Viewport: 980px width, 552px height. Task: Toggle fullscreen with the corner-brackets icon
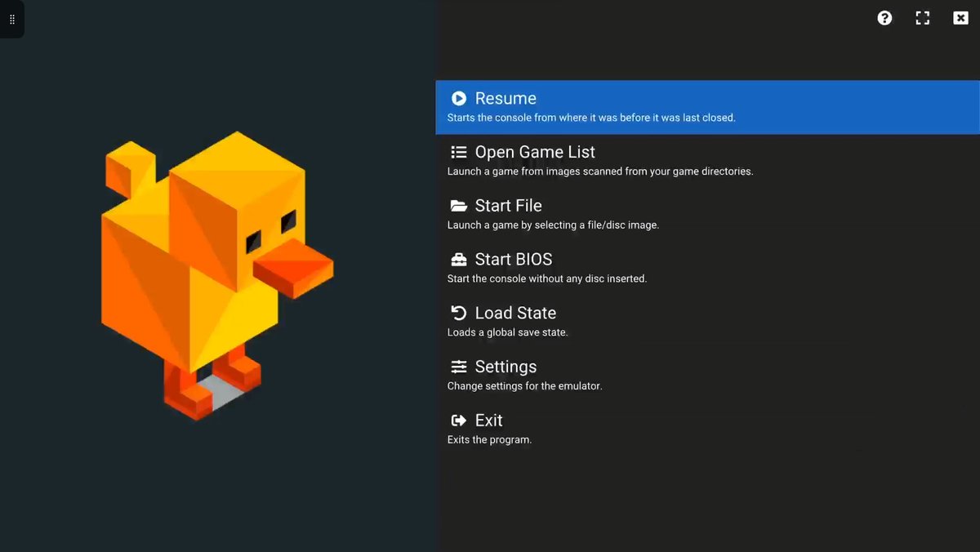point(923,18)
